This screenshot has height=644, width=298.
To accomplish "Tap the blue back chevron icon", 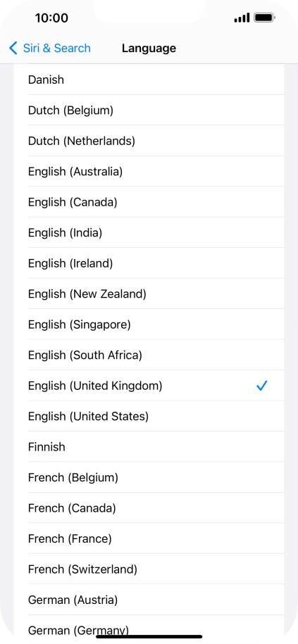I will (x=13, y=48).
